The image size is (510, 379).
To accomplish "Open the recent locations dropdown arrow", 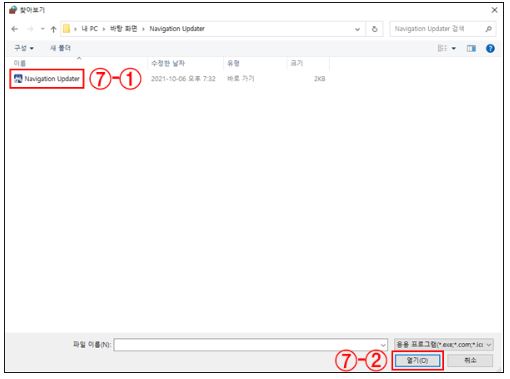I will 43,29.
